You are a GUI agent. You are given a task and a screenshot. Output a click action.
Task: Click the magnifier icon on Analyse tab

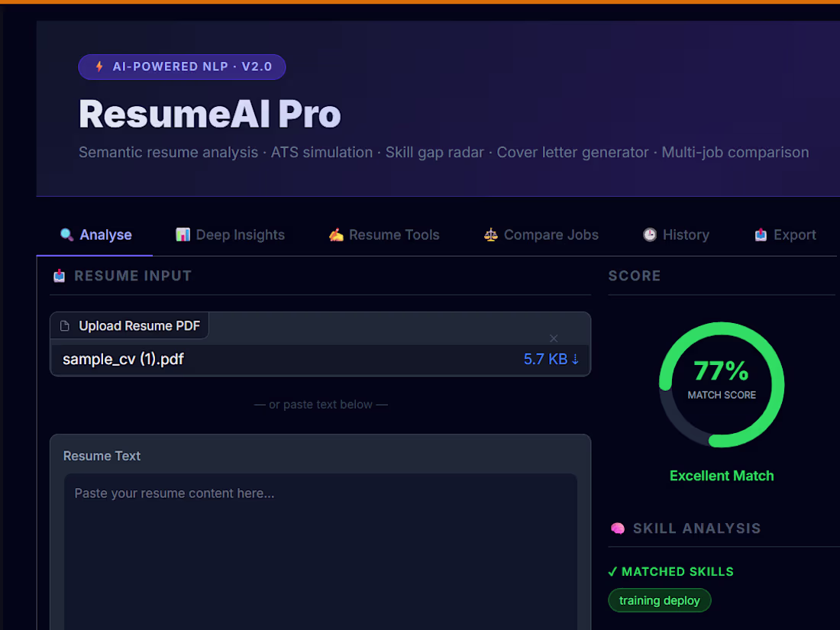[67, 234]
